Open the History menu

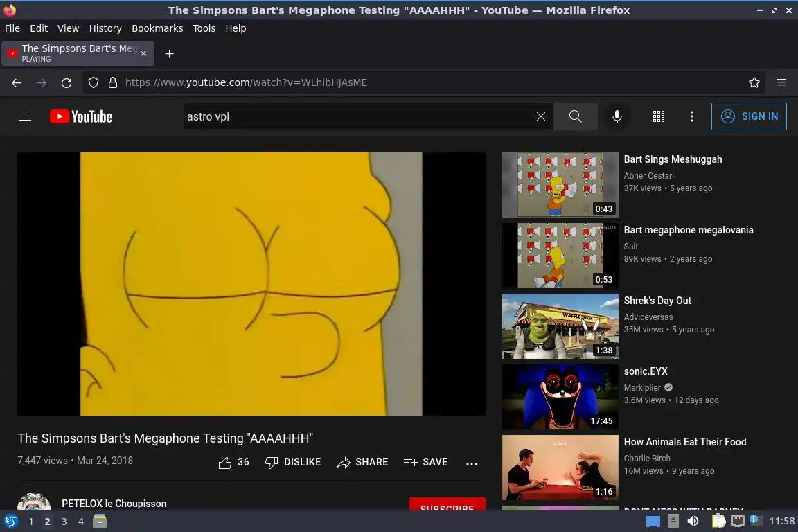[105, 28]
